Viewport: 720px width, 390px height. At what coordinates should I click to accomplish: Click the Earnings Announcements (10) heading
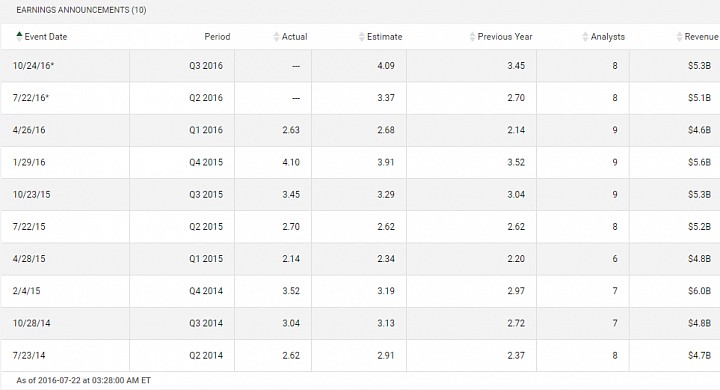coord(81,10)
